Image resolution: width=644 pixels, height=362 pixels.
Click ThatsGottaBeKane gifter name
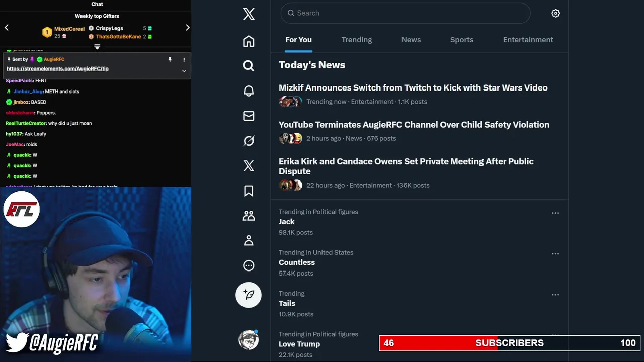[x=118, y=37]
